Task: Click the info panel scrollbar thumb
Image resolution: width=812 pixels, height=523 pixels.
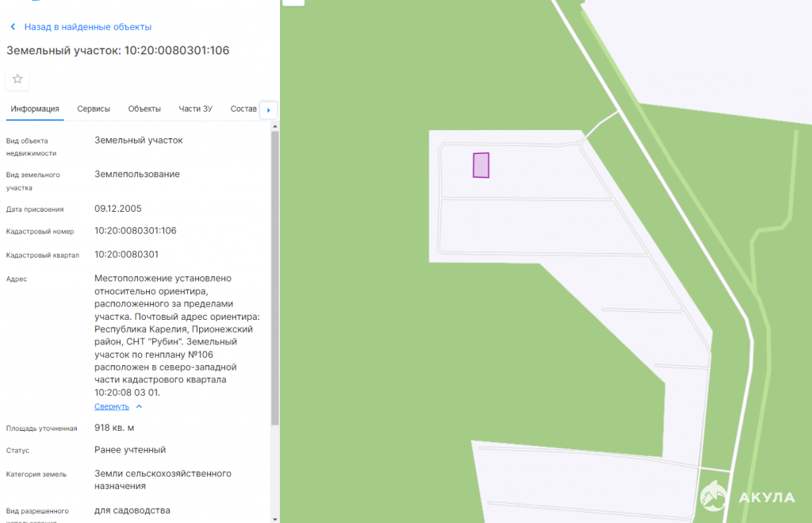Action: (x=274, y=278)
